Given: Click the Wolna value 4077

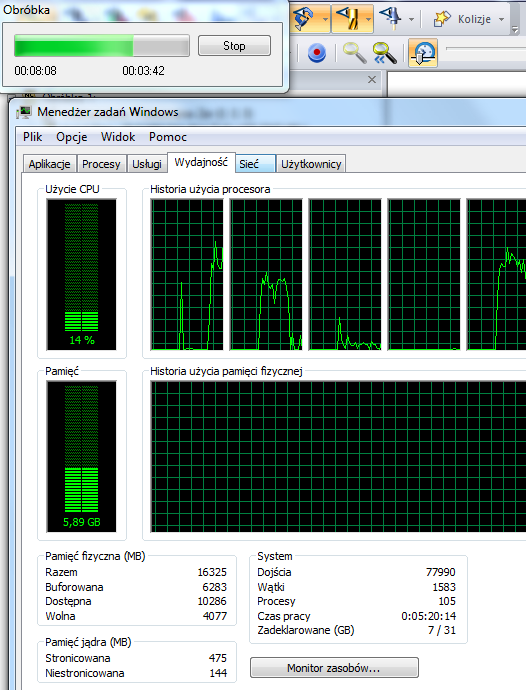Looking at the screenshot, I should click(x=215, y=616).
